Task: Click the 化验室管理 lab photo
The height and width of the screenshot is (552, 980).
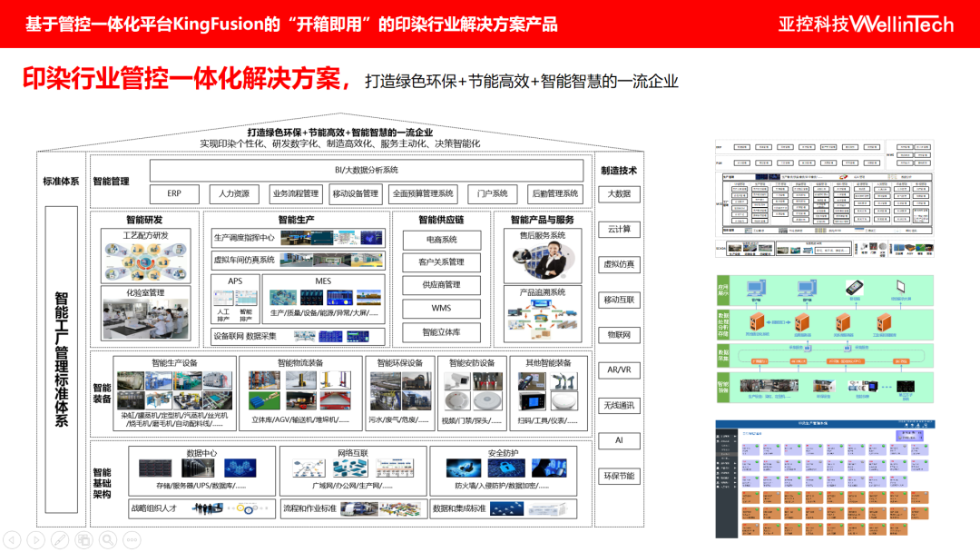Action: 146,319
